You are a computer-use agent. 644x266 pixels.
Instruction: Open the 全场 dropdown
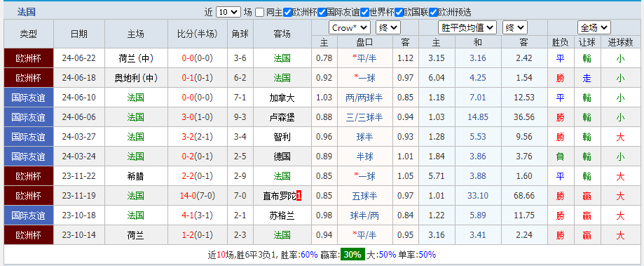coord(594,28)
